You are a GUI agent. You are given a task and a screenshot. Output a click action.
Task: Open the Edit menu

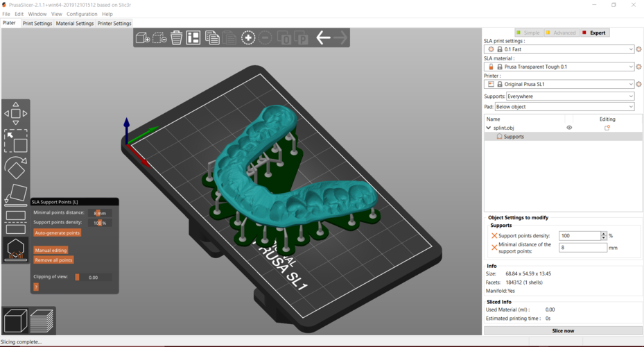coord(19,14)
